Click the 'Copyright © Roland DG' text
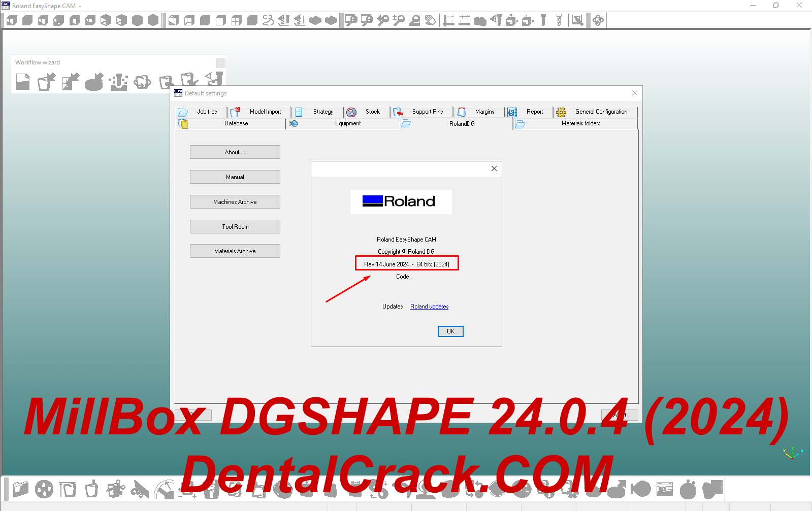 [406, 252]
